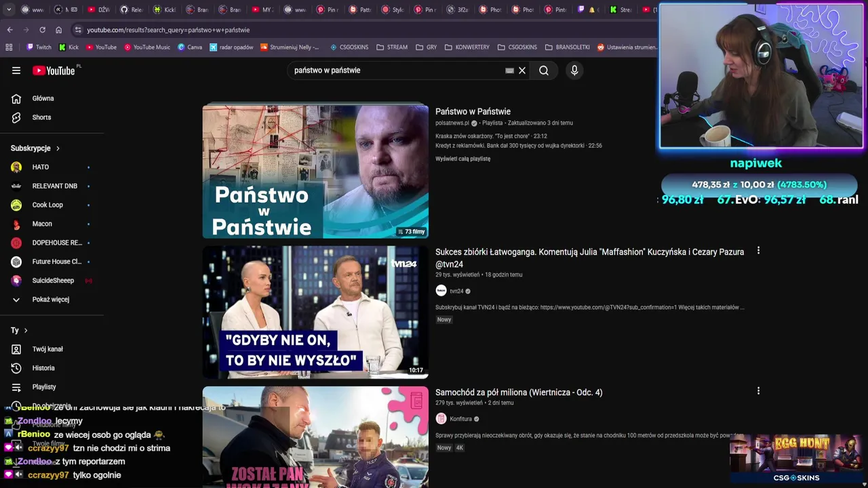Viewport: 868px width, 488px height.
Task: Open STREAM bookmarks folder
Action: click(x=391, y=47)
